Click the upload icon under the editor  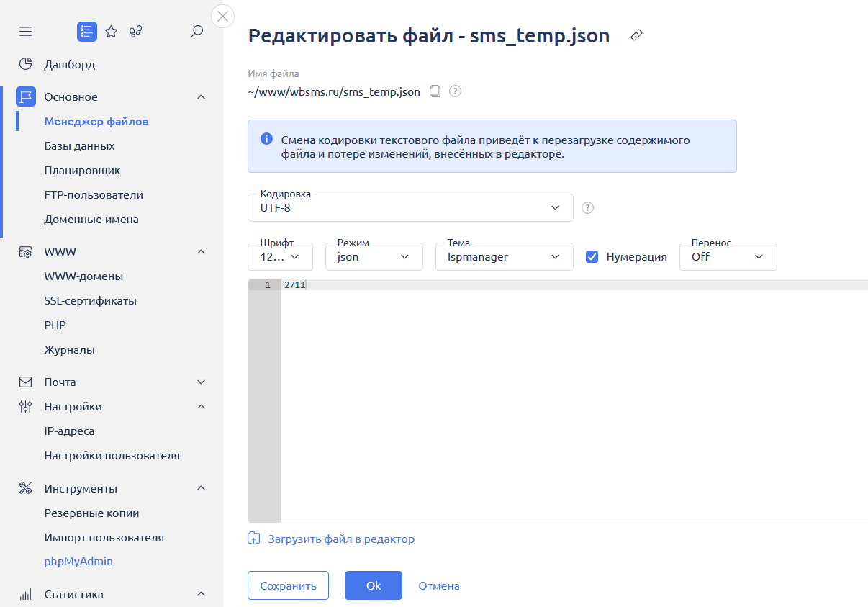point(254,539)
